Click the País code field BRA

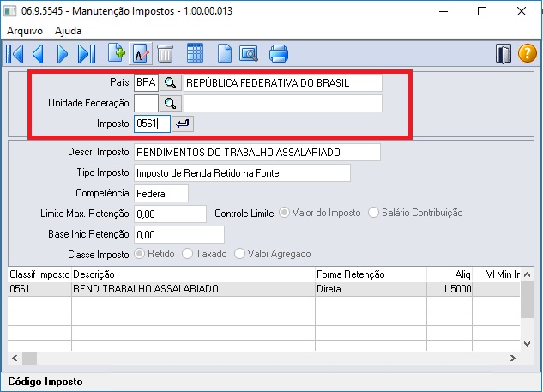(x=146, y=82)
